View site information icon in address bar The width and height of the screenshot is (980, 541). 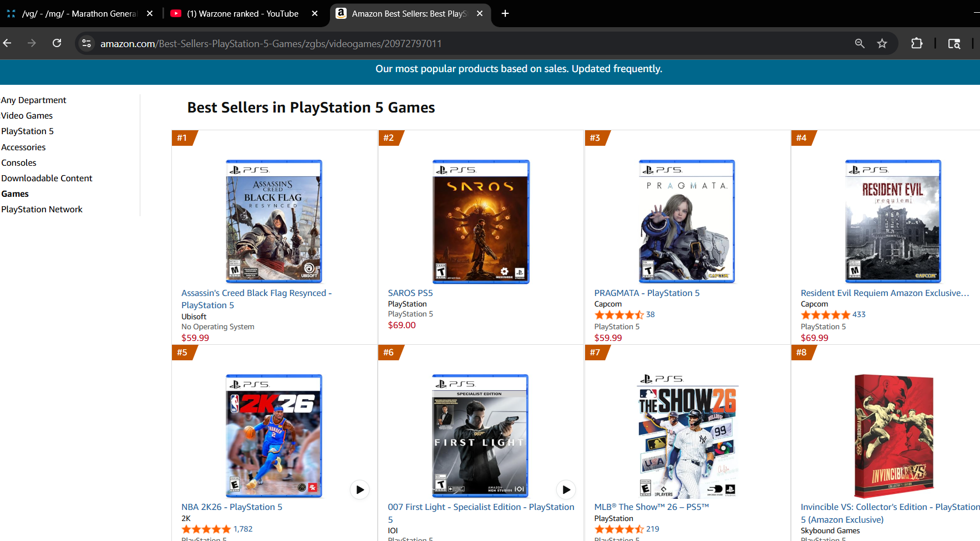87,43
